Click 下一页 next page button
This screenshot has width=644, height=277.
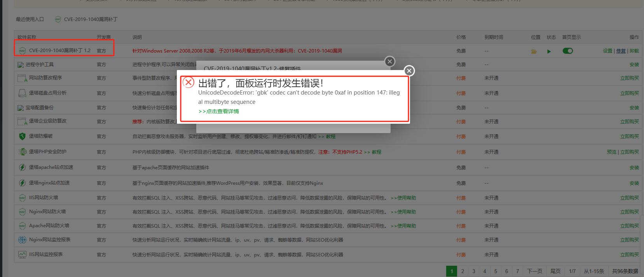[x=535, y=271]
